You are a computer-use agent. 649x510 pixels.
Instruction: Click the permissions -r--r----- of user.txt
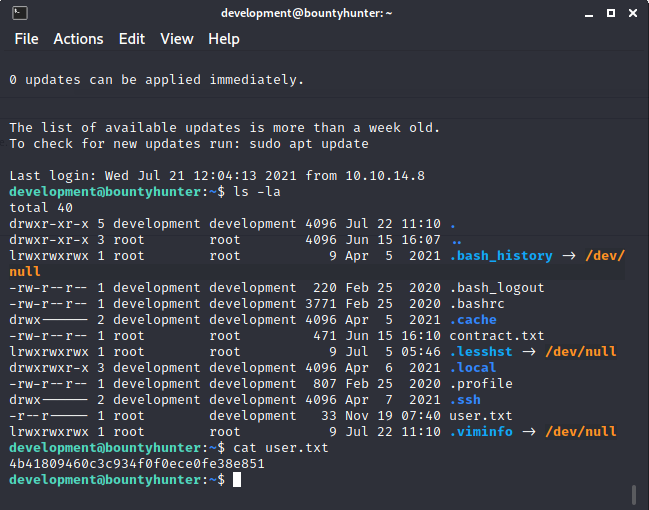coord(48,416)
